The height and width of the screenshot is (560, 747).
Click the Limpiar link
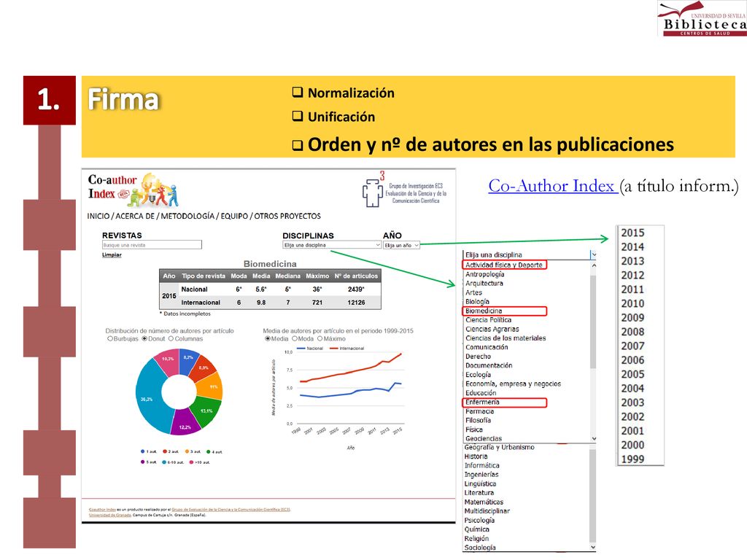coord(112,254)
